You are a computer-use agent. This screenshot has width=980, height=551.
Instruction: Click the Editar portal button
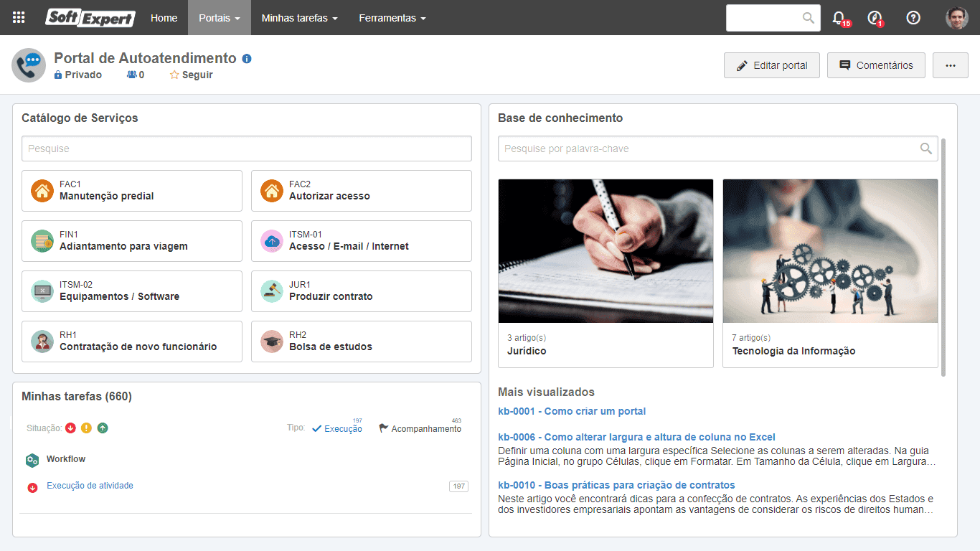(772, 65)
